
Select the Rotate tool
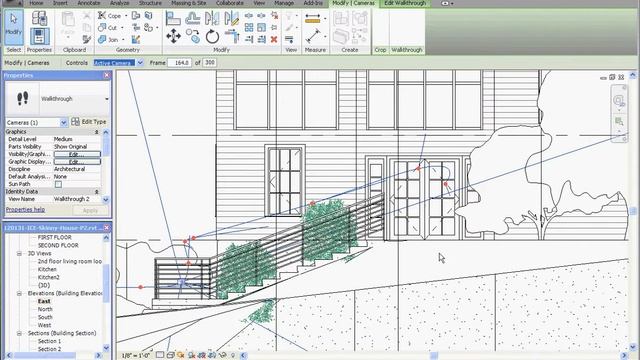[212, 36]
